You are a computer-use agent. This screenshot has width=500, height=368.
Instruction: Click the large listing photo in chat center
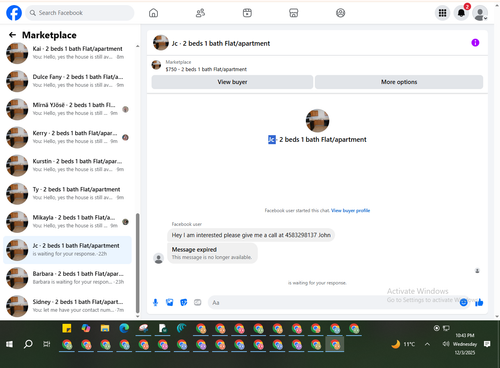(317, 120)
